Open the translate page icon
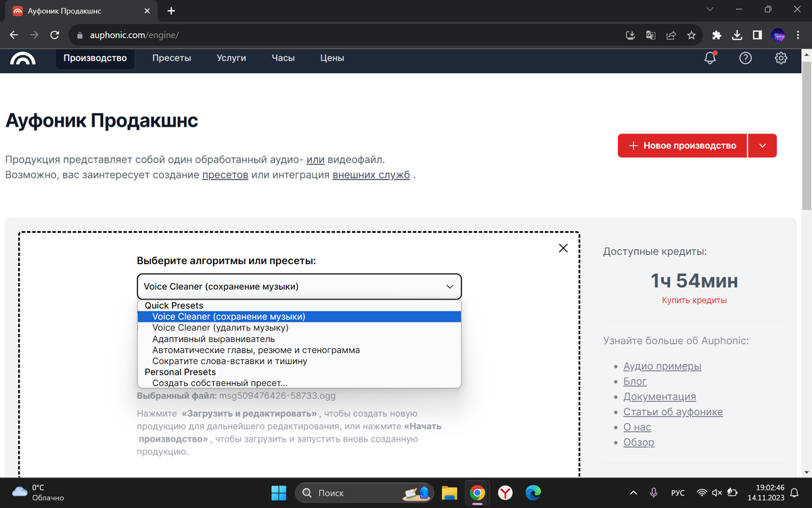 pyautogui.click(x=651, y=35)
